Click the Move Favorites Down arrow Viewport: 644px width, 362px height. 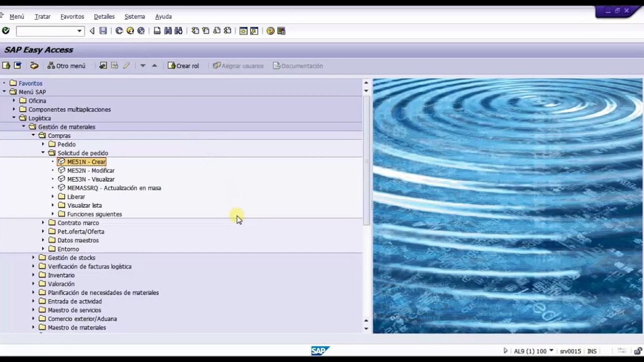coord(143,66)
